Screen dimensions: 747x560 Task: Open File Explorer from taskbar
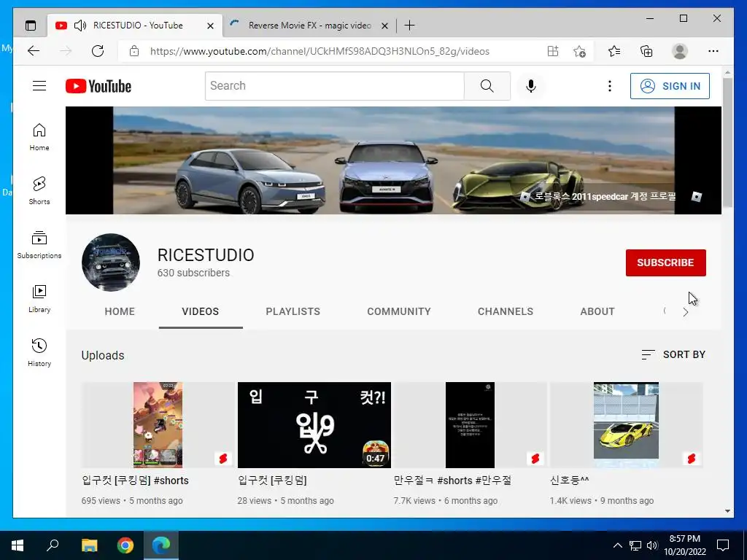coord(89,545)
